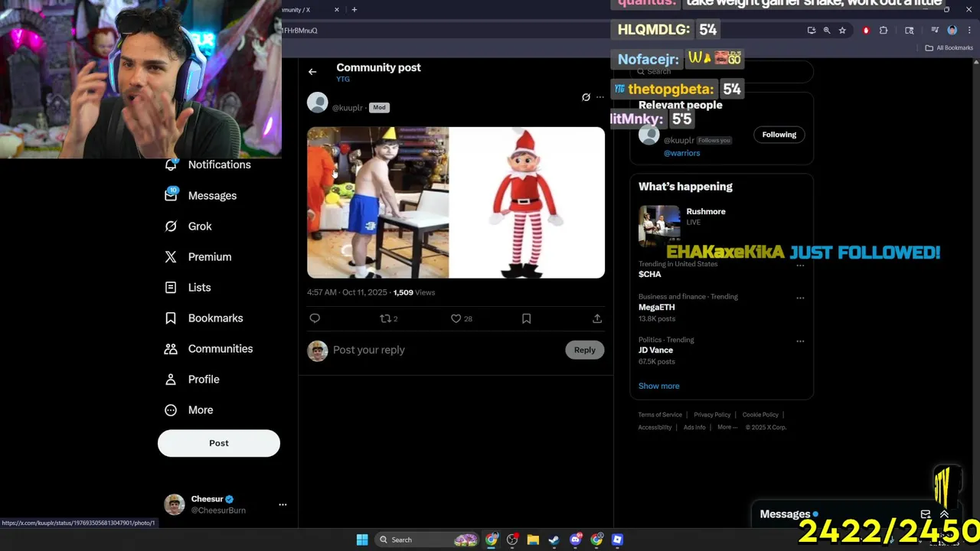The image size is (980, 551).
Task: Open the JD Vance trending topic
Action: 655,350
